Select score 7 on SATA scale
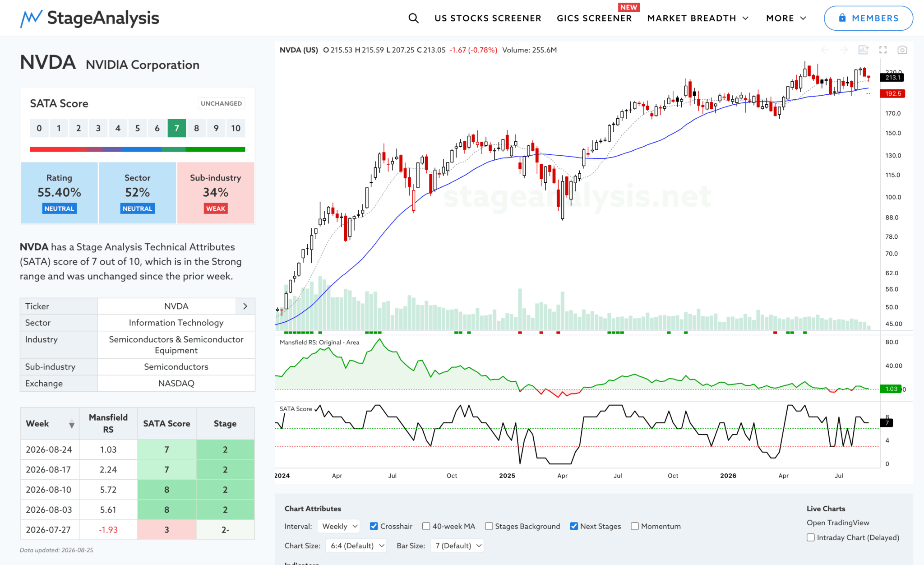 176,128
